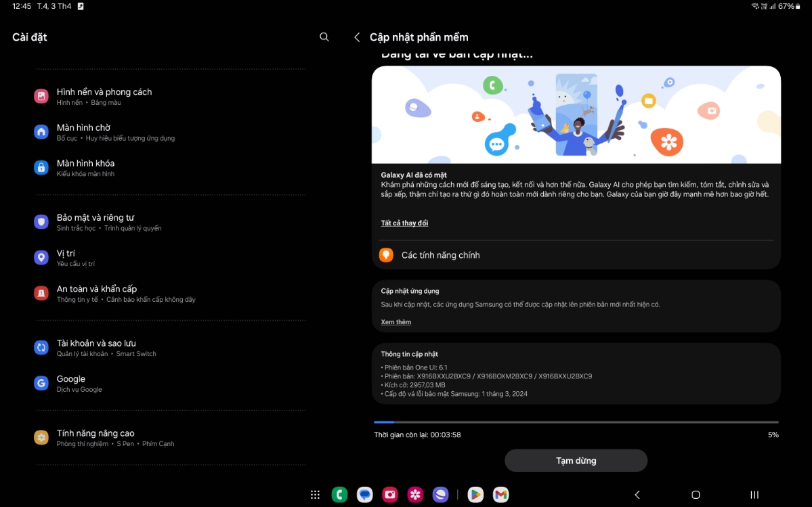Tap the Google G icon
Screen dimensions: 812x507
click(x=41, y=383)
